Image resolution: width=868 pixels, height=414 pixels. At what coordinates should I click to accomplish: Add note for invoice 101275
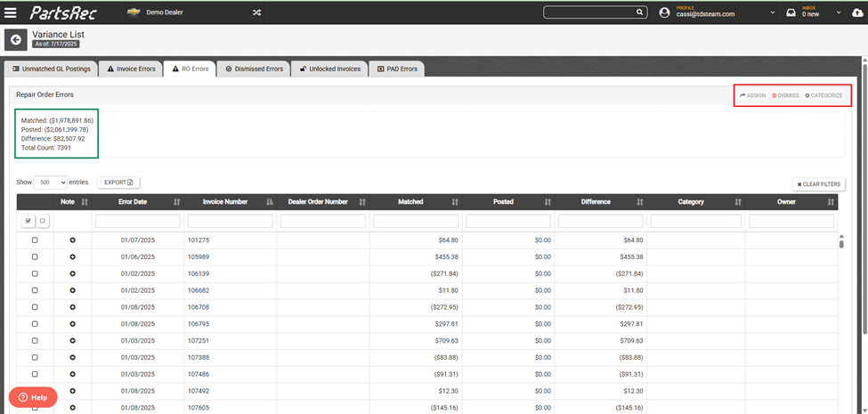[x=72, y=240]
